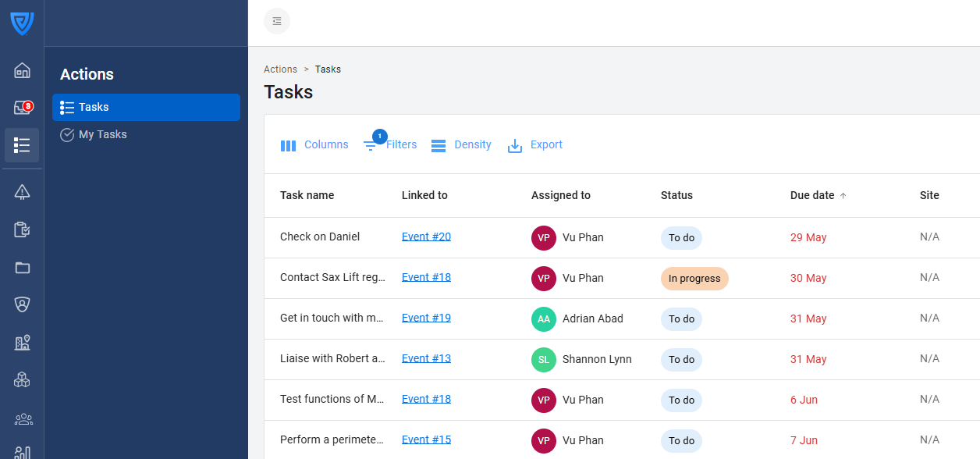Click the people group icon in sidebar
The image size is (980, 459).
(x=22, y=419)
